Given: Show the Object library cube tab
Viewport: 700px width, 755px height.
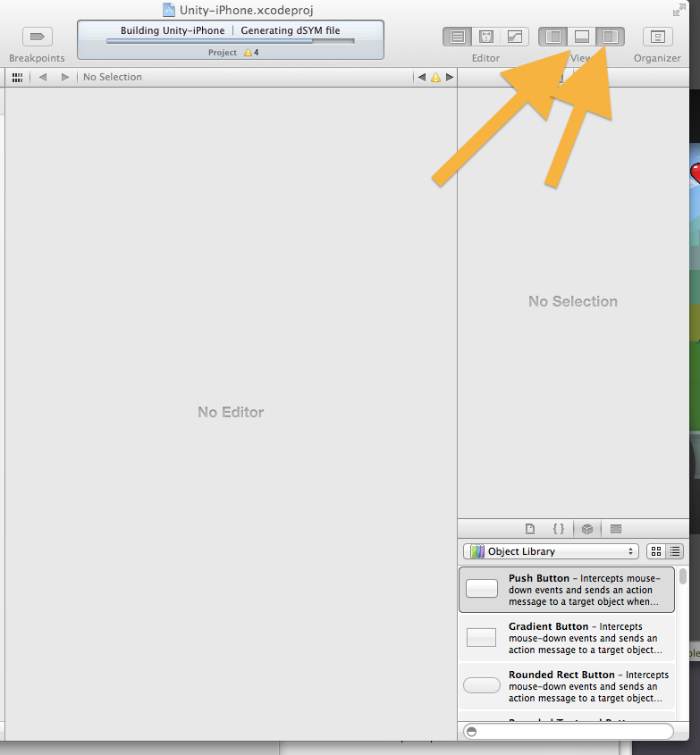Looking at the screenshot, I should click(x=587, y=529).
